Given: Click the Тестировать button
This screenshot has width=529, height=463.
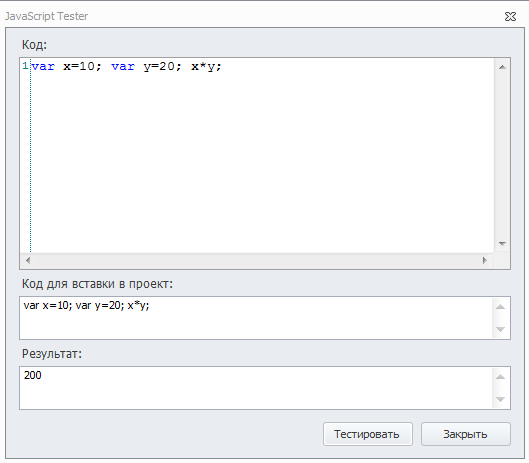Looking at the screenshot, I should (367, 434).
